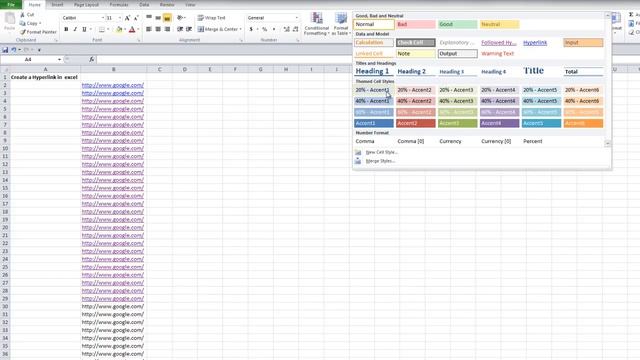
Task: Apply the 20% - Accent1 style swatch
Action: pos(374,90)
